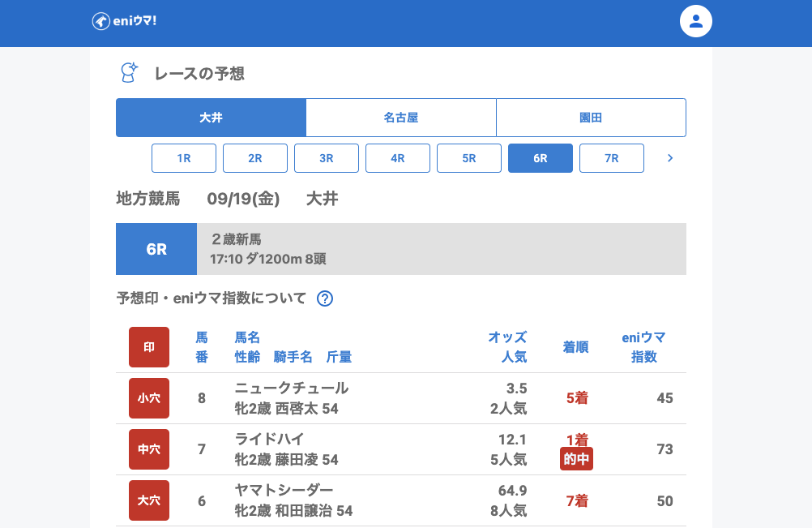Click the オッズ人気 column header
Viewport: 812px width, 528px height.
pyautogui.click(x=507, y=347)
